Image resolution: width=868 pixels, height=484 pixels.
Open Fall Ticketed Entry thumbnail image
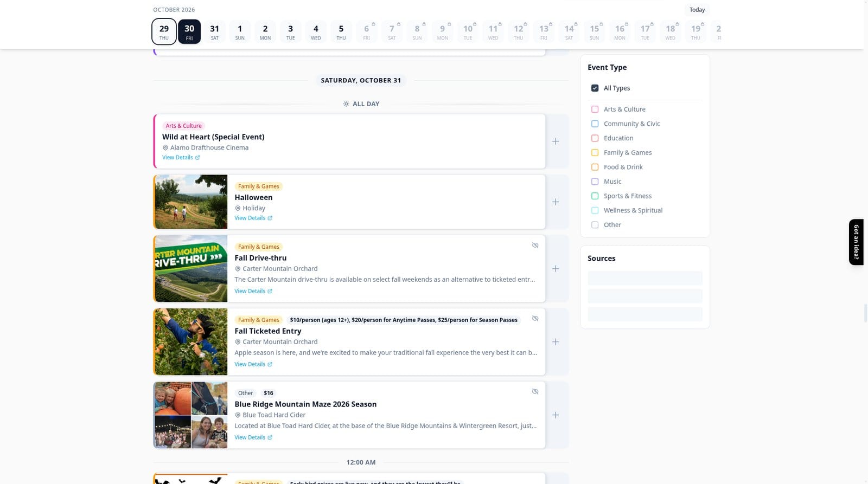(x=190, y=342)
